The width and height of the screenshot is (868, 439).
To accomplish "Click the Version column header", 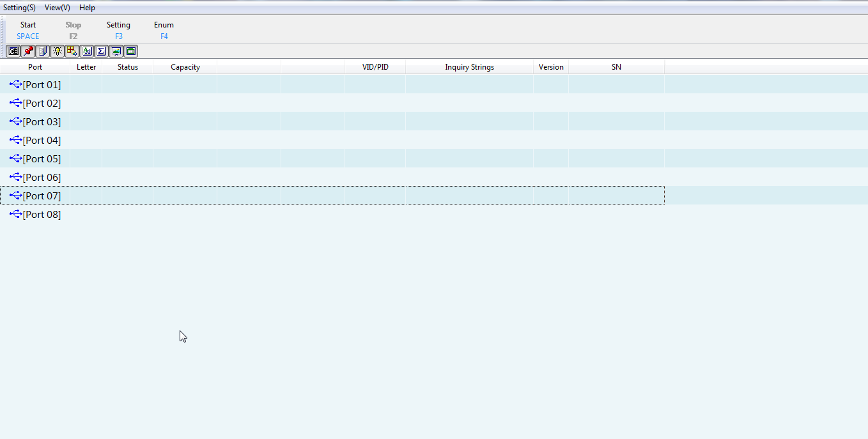I will pyautogui.click(x=551, y=67).
